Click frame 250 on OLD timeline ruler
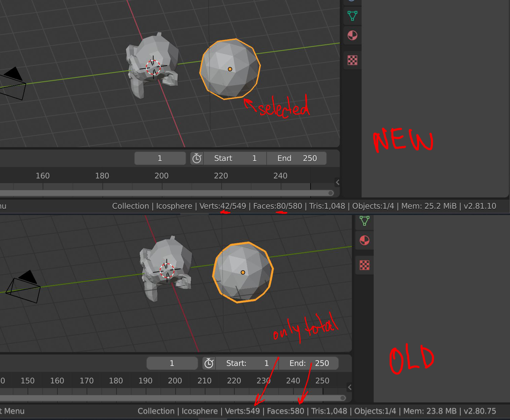This screenshot has height=420, width=510. (322, 381)
